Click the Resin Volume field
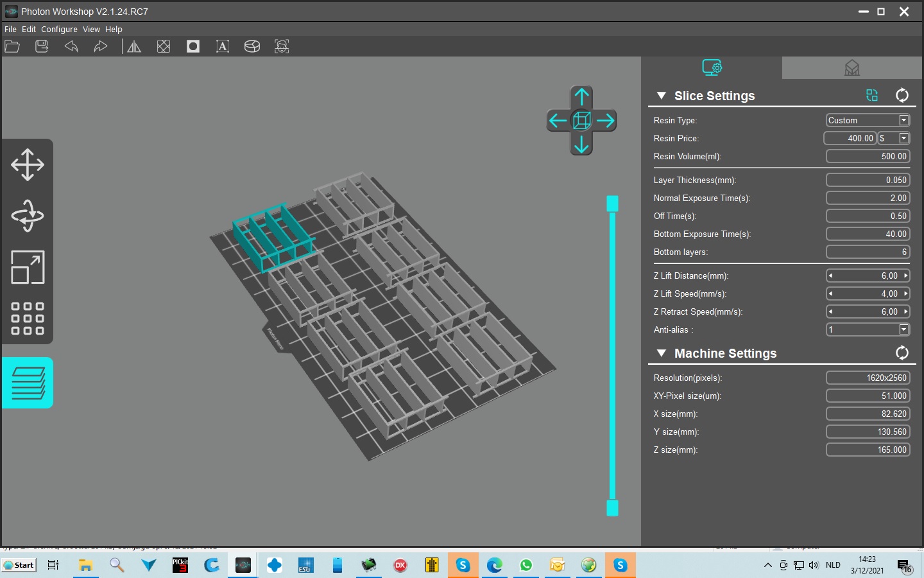Image resolution: width=924 pixels, height=578 pixels. coord(868,156)
